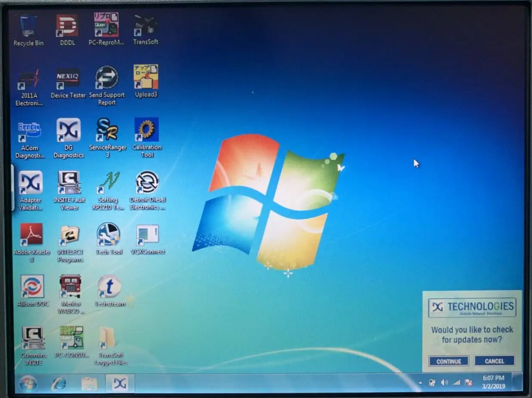Open the Windows Start menu
The height and width of the screenshot is (398, 532).
pos(28,383)
